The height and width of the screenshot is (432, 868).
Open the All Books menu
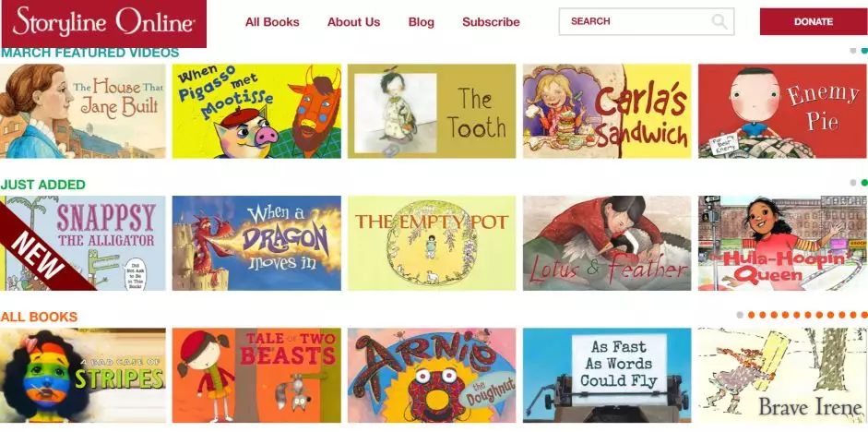272,22
